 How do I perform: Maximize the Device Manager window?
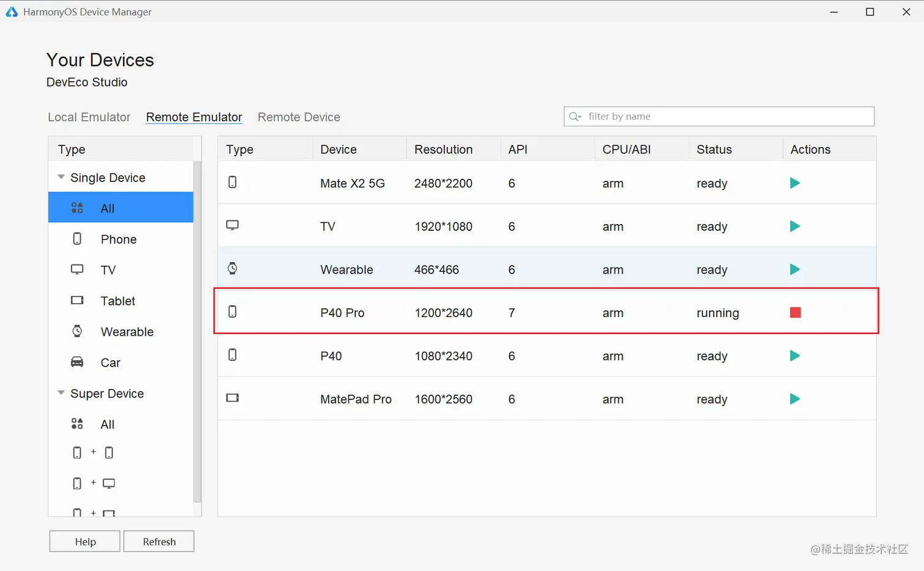[870, 12]
